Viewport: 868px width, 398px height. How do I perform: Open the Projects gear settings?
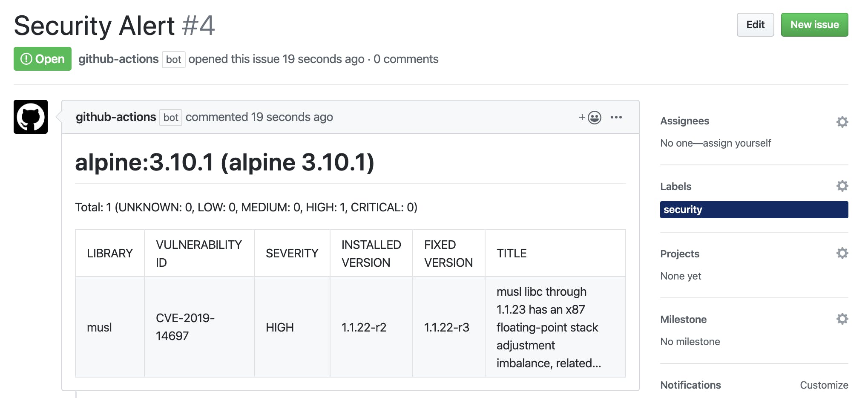(842, 253)
